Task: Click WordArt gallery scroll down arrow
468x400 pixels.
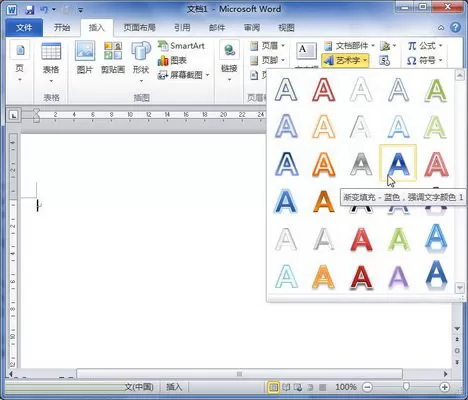Action: pyautogui.click(x=460, y=287)
